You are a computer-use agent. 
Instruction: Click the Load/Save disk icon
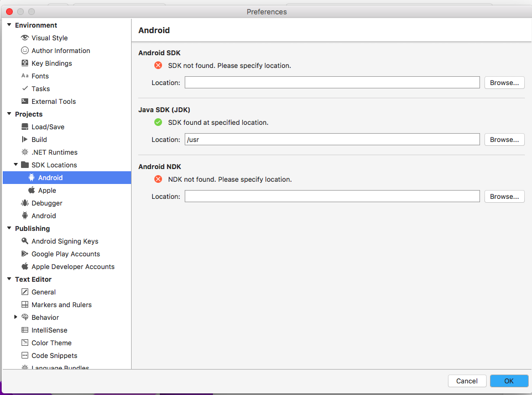(25, 127)
